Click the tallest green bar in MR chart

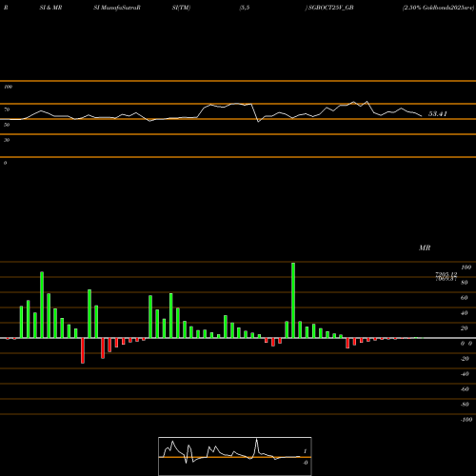click(x=293, y=300)
